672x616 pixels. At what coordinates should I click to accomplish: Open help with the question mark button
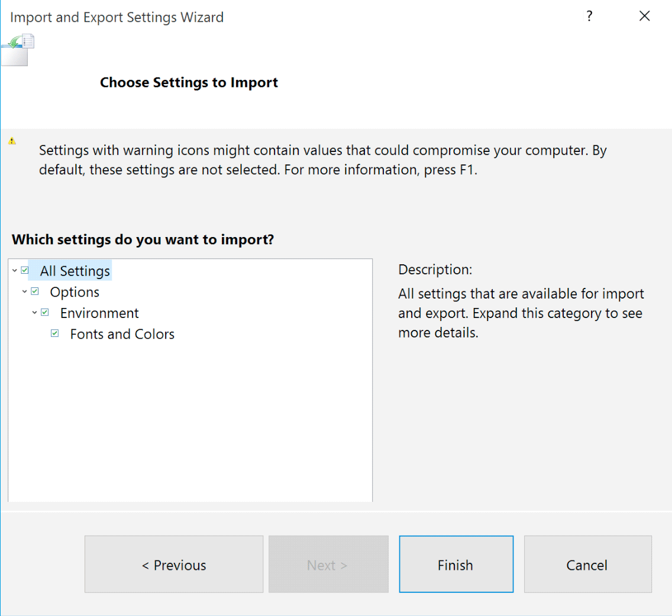pyautogui.click(x=589, y=17)
